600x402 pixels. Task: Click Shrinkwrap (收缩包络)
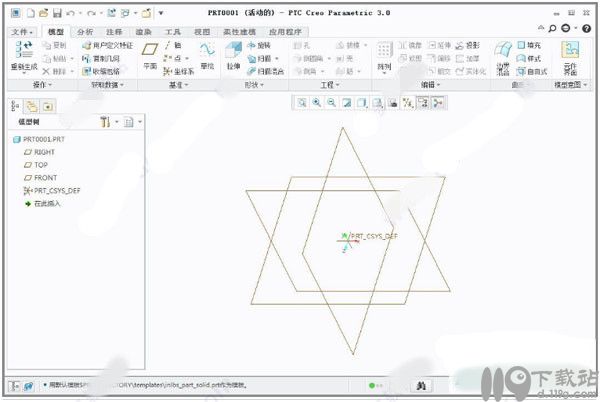[101, 71]
